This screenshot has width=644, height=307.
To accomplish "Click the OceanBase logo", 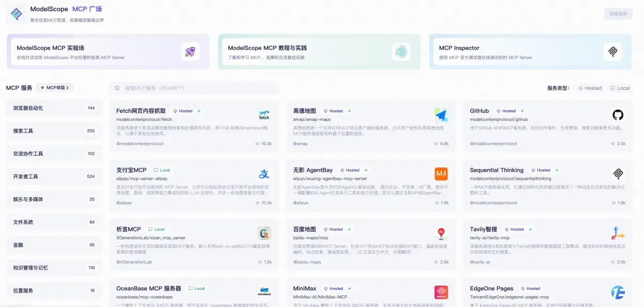I will tap(264, 292).
